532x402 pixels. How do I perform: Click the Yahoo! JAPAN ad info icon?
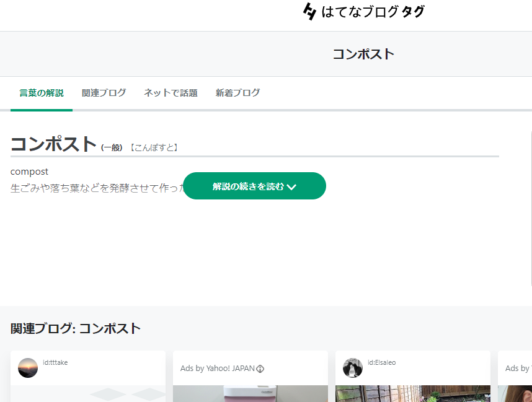260,369
